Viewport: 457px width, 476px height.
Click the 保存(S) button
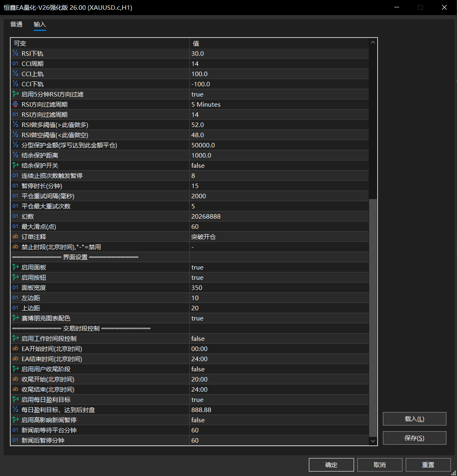tap(415, 438)
